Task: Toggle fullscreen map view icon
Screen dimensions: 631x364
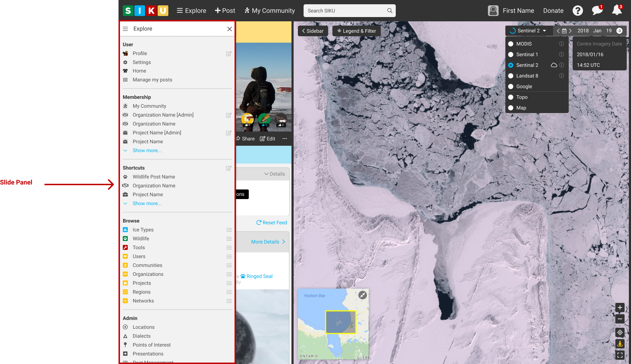Action: (x=620, y=355)
